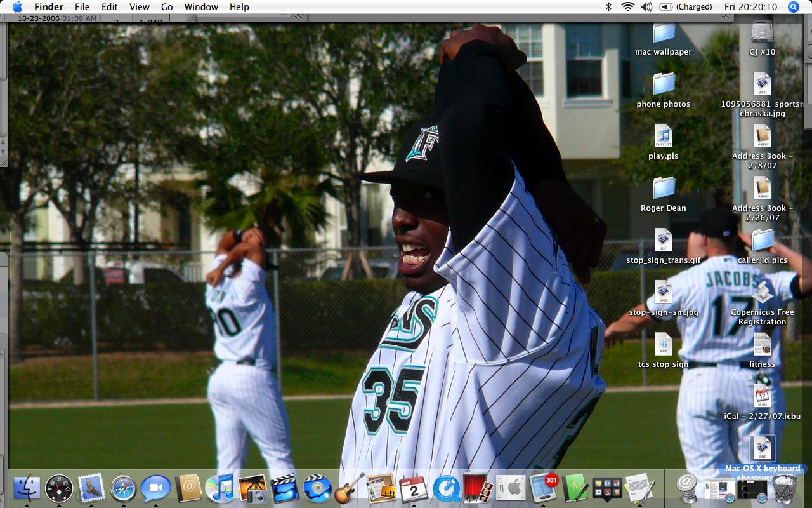Viewport: 812px width, 508px height.
Task: Restore the white minimized Safari window
Action: click(720, 489)
